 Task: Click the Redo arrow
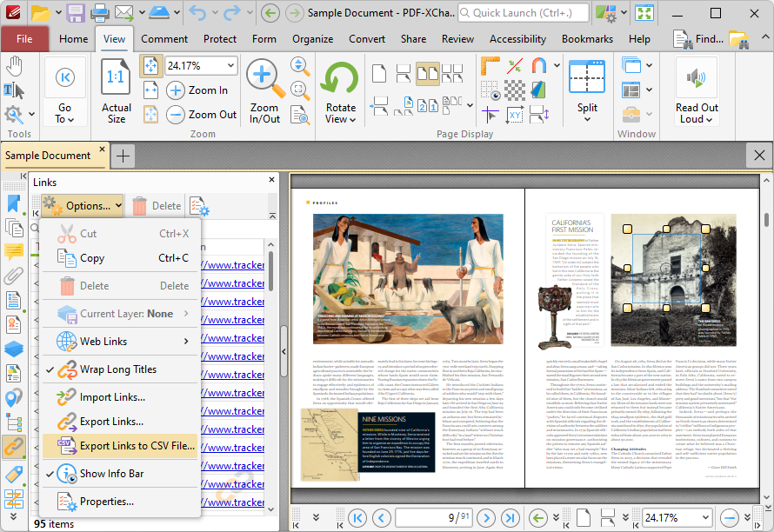(x=231, y=13)
